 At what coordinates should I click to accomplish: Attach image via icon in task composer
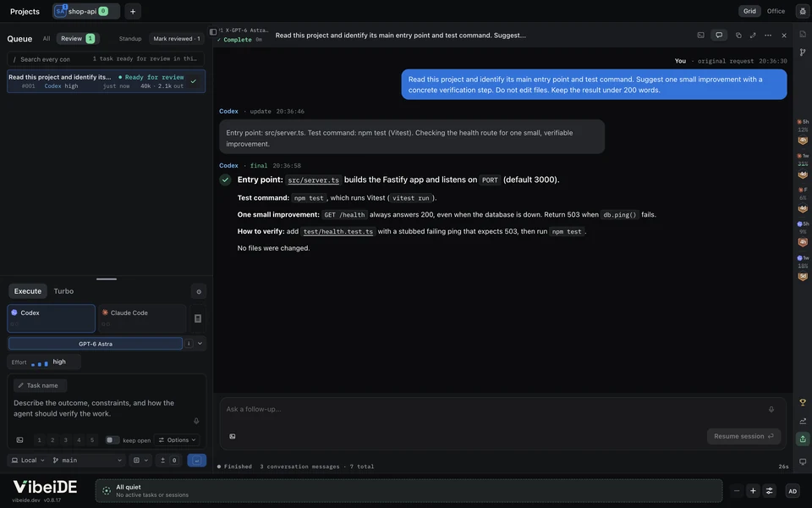pos(19,439)
